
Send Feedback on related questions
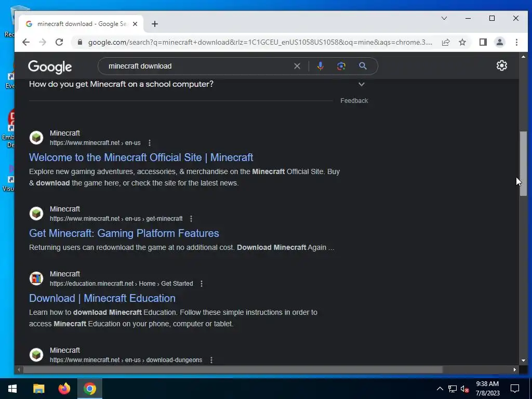pos(354,101)
